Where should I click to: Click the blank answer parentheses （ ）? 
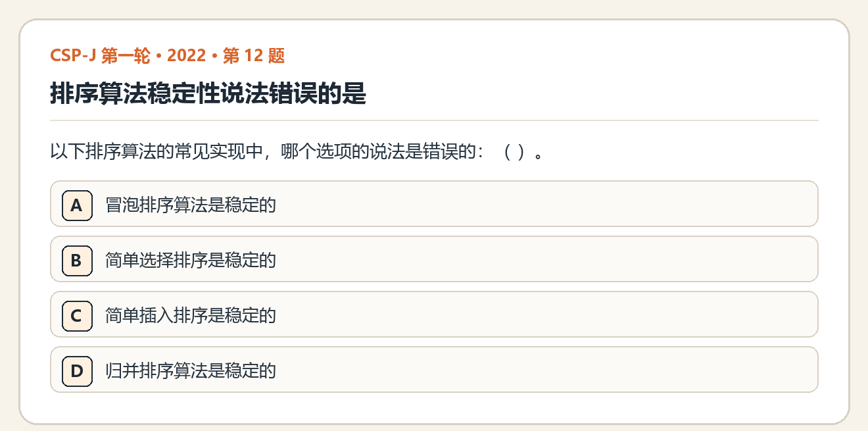pyautogui.click(x=514, y=153)
